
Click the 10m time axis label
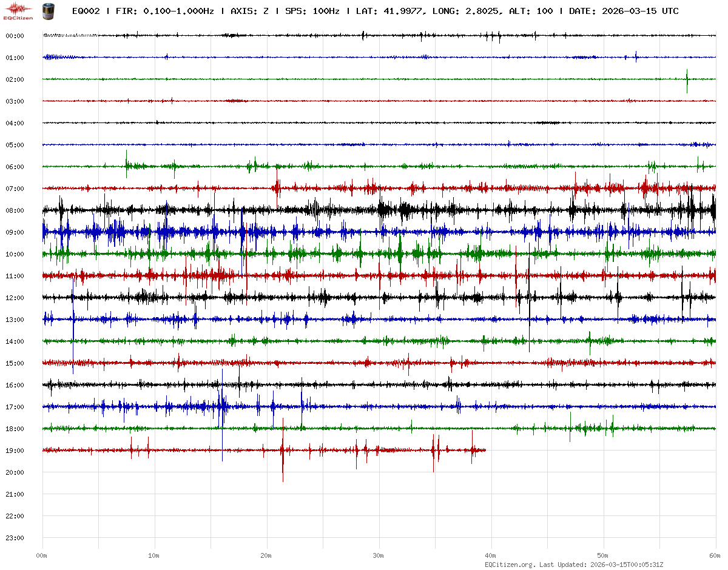point(154,555)
